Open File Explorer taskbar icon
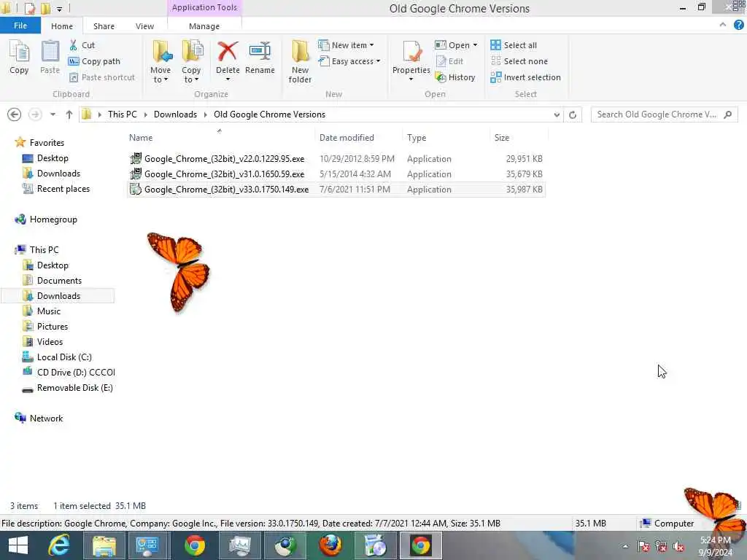The width and height of the screenshot is (747, 560). [104, 545]
